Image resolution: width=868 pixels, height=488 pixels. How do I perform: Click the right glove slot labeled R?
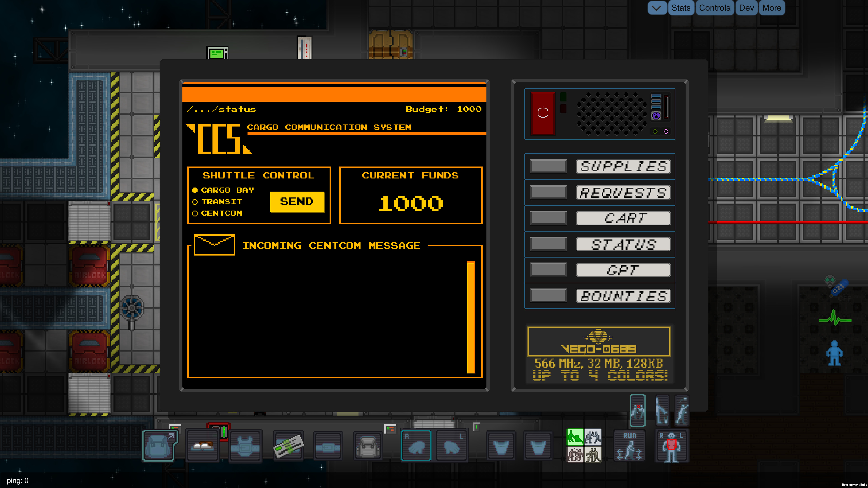[x=416, y=445]
